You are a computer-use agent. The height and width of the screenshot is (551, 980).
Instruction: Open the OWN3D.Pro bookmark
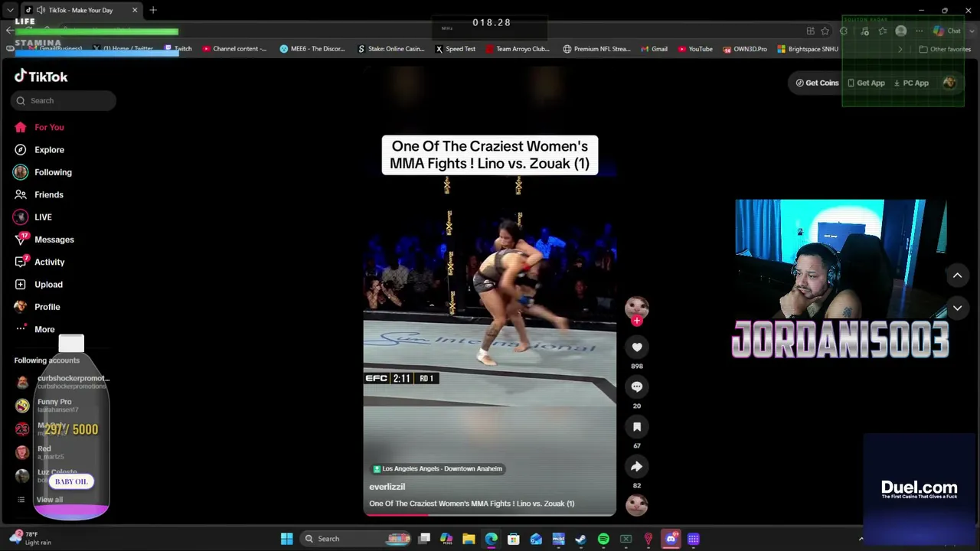(x=745, y=49)
